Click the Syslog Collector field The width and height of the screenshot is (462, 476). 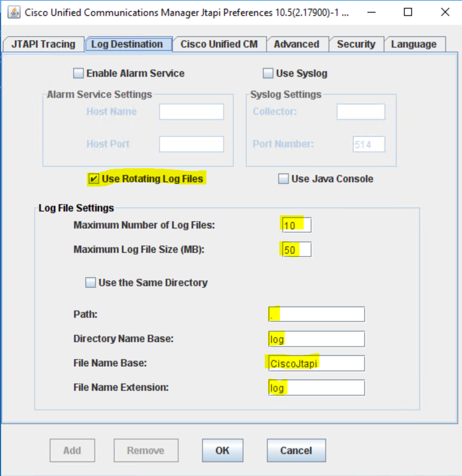pos(360,112)
